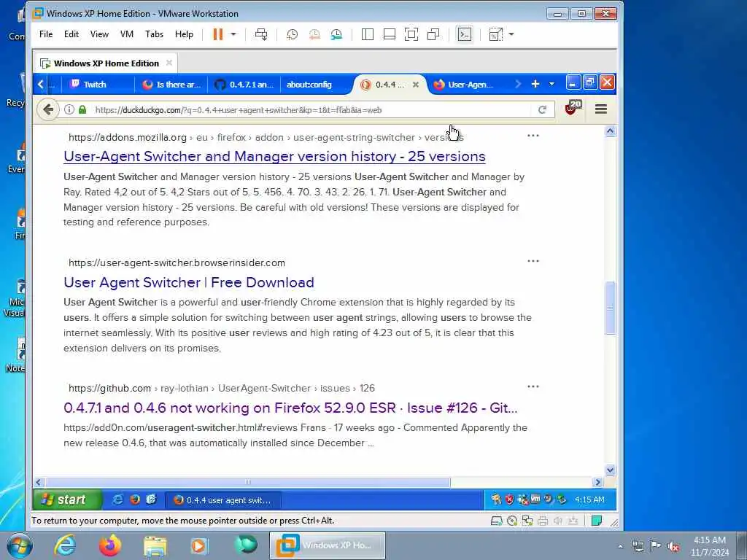
Task: Launch Firefox from XP quick launch
Action: tap(135, 499)
